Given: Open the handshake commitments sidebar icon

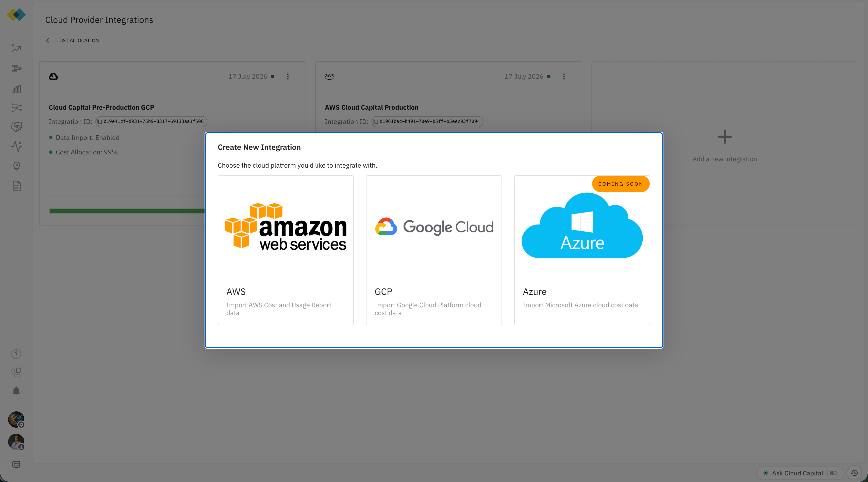Looking at the screenshot, I should [x=16, y=127].
